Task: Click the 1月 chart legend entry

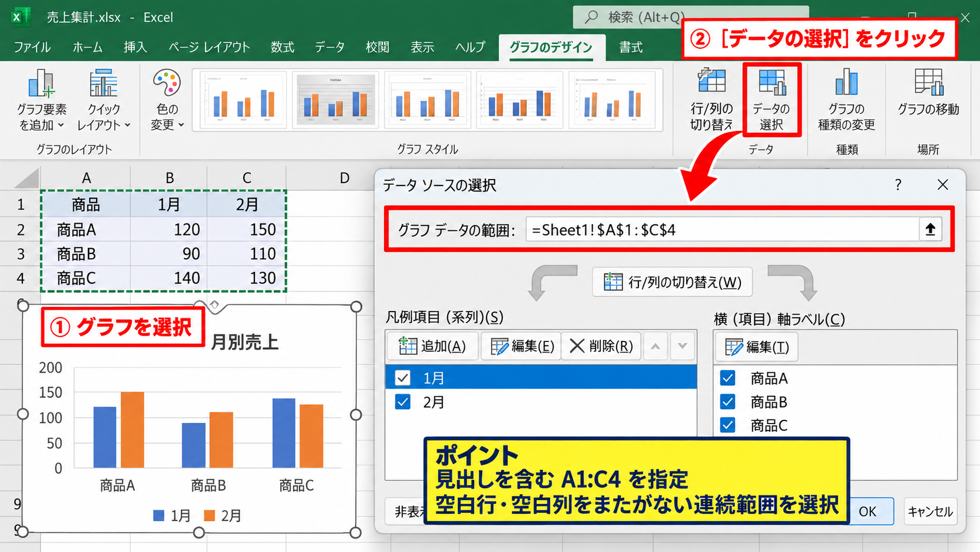Action: tap(172, 516)
